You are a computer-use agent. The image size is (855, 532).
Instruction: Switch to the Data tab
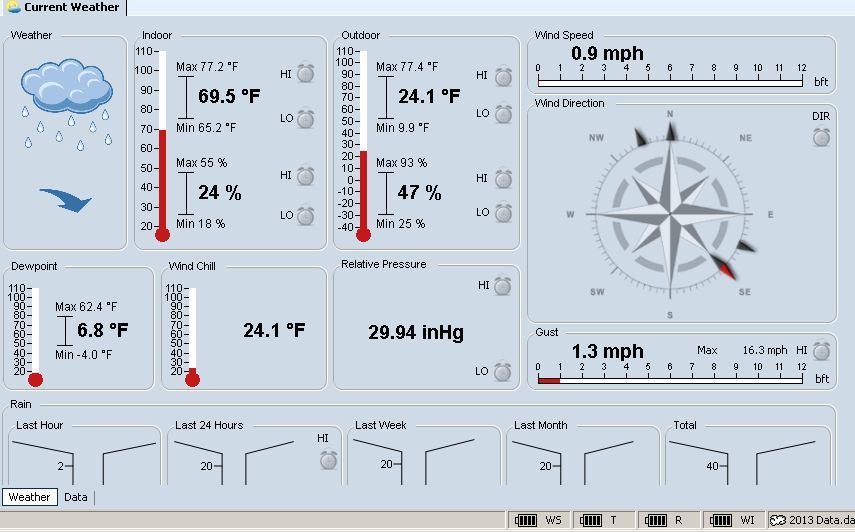click(76, 497)
